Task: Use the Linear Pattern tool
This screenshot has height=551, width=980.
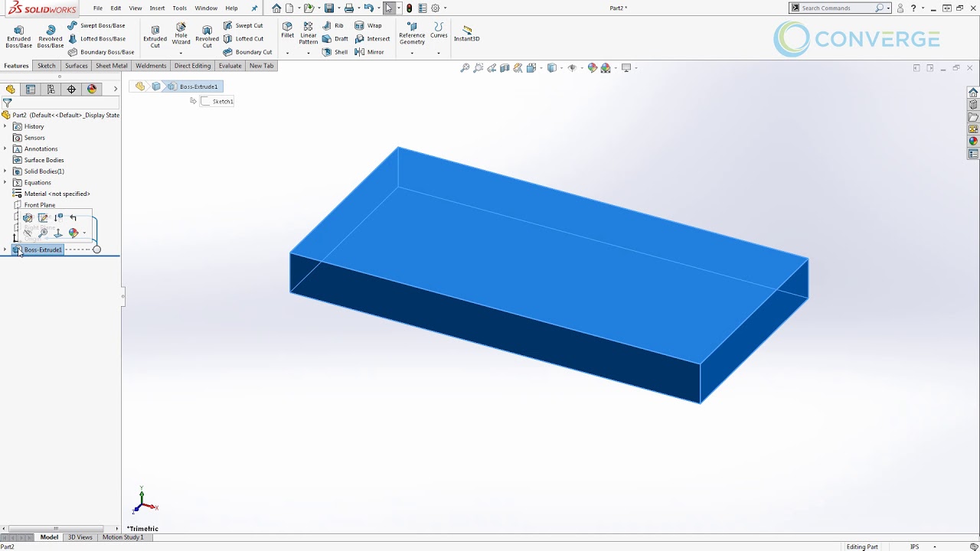Action: (309, 34)
